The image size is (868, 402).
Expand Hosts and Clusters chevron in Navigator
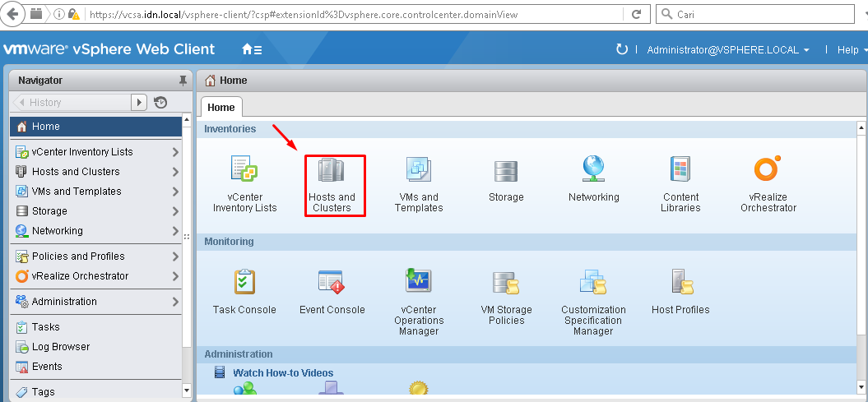175,172
